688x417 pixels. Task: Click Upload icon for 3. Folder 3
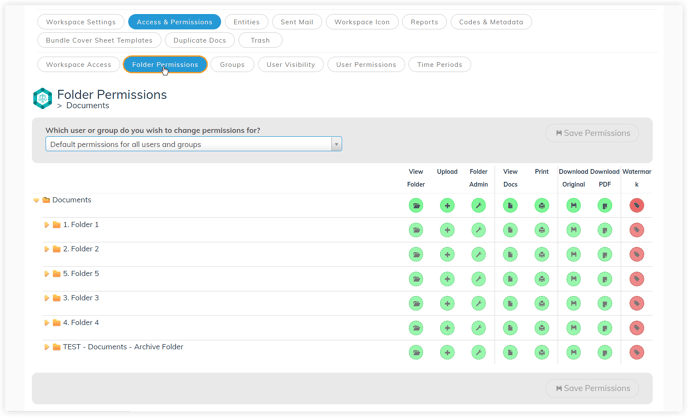447,303
